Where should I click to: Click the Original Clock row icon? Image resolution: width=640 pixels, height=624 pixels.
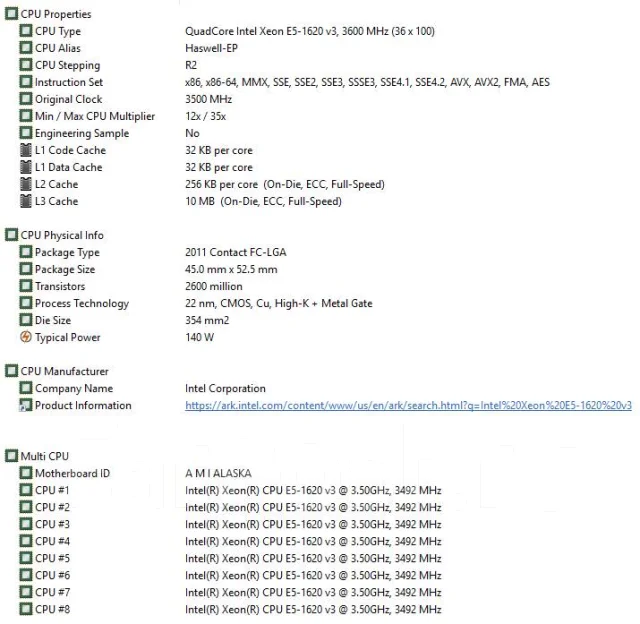pos(26,99)
